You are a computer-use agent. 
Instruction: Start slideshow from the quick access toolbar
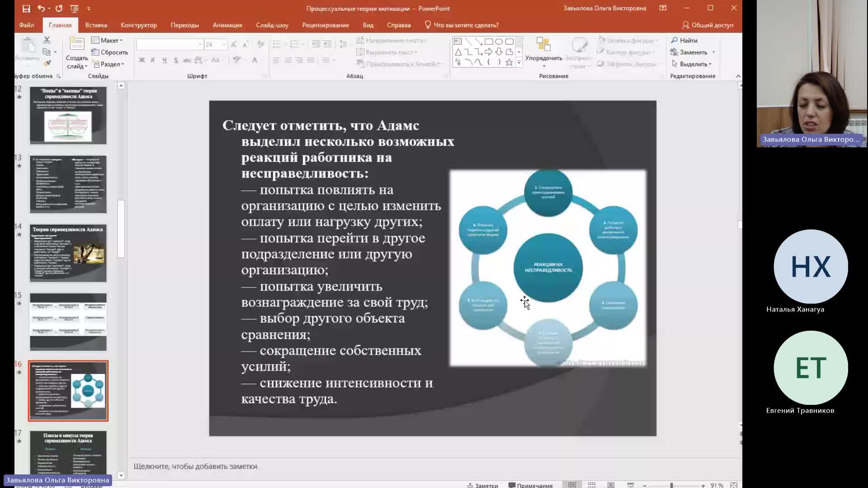pyautogui.click(x=74, y=8)
